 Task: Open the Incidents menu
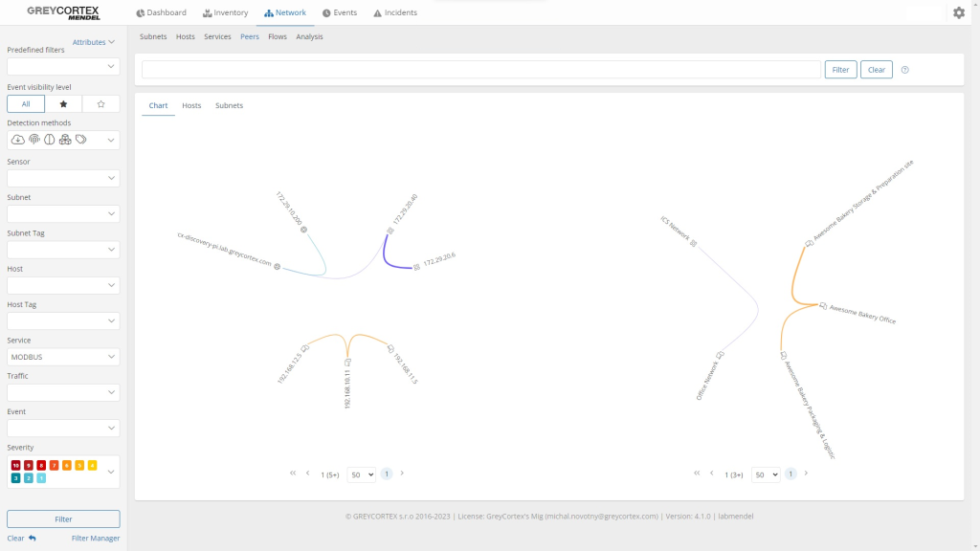tap(394, 12)
